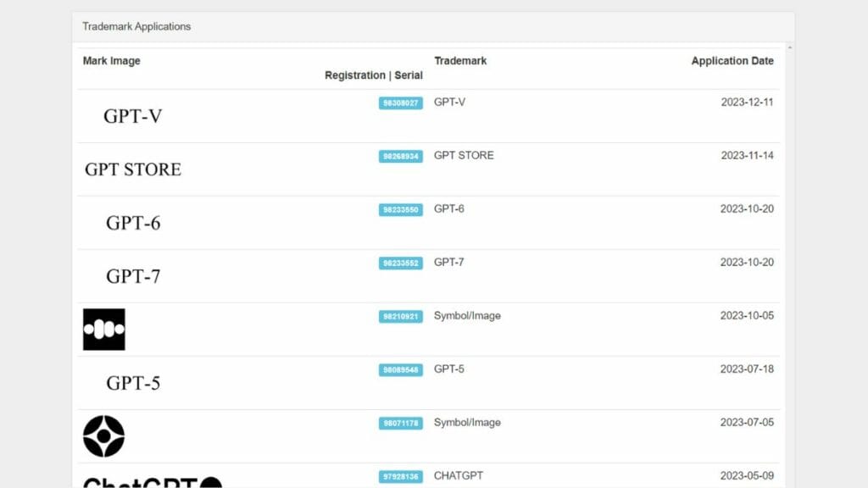Click the GPT STORE trademark name text
Viewport: 868px width, 488px height.
pyautogui.click(x=464, y=156)
